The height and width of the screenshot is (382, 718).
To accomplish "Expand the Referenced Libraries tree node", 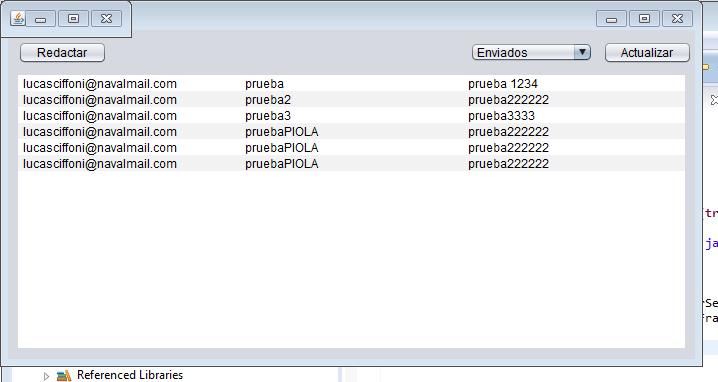I will pos(46,376).
